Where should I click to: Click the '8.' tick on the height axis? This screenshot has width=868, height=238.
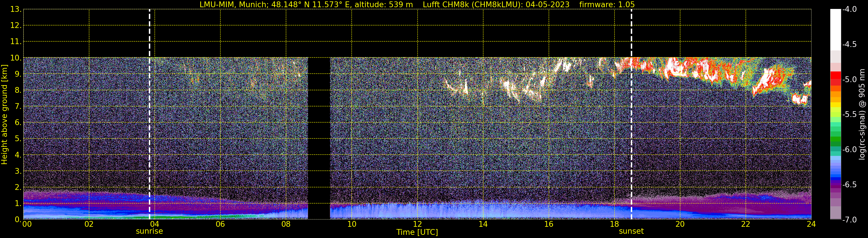coord(18,90)
